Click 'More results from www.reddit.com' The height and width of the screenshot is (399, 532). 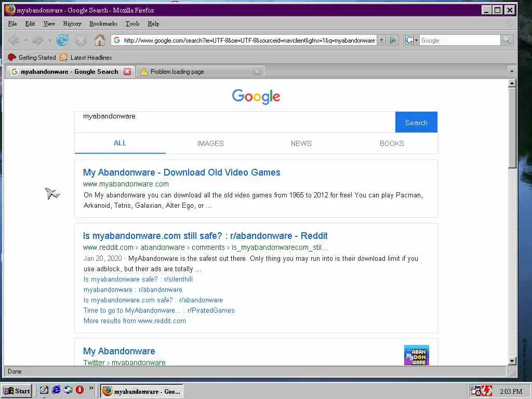[135, 321]
